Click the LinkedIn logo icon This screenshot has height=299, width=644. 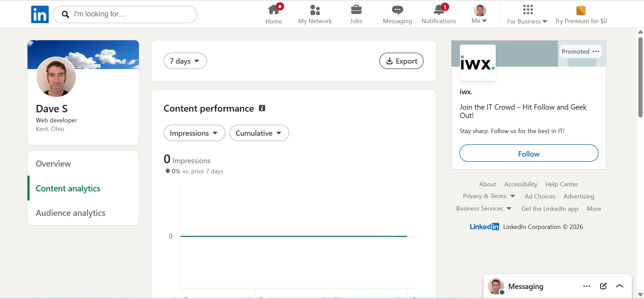[x=40, y=14]
